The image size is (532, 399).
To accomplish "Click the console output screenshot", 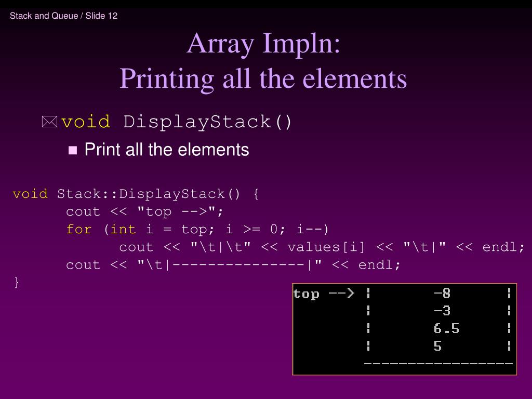I will click(404, 329).
